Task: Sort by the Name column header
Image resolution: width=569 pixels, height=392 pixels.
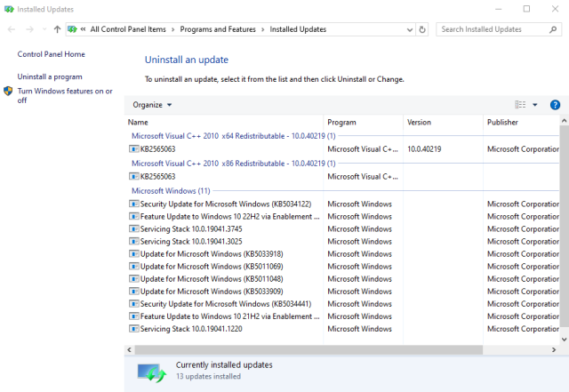Action: (223, 123)
